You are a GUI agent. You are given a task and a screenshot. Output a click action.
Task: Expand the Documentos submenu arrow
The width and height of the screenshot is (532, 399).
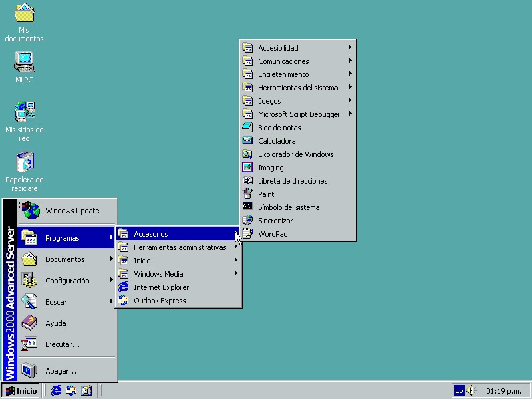click(x=111, y=259)
